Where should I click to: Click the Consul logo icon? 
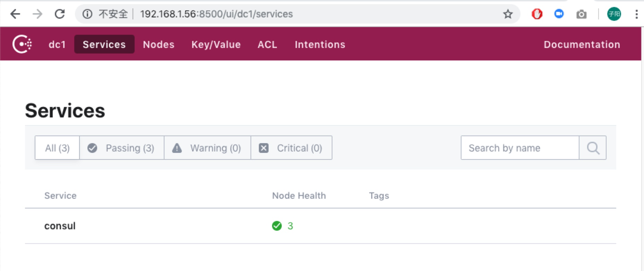(x=22, y=44)
